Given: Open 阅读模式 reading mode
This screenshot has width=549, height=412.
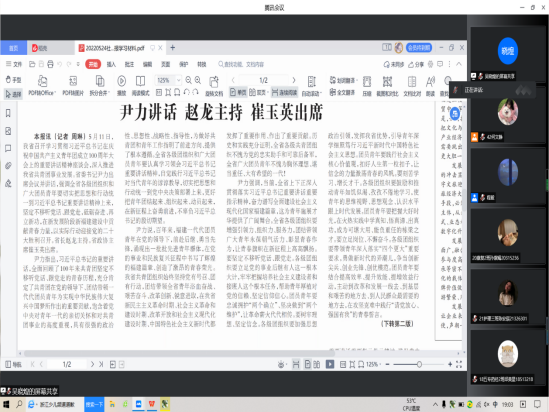Looking at the screenshot, I should click(x=140, y=85).
